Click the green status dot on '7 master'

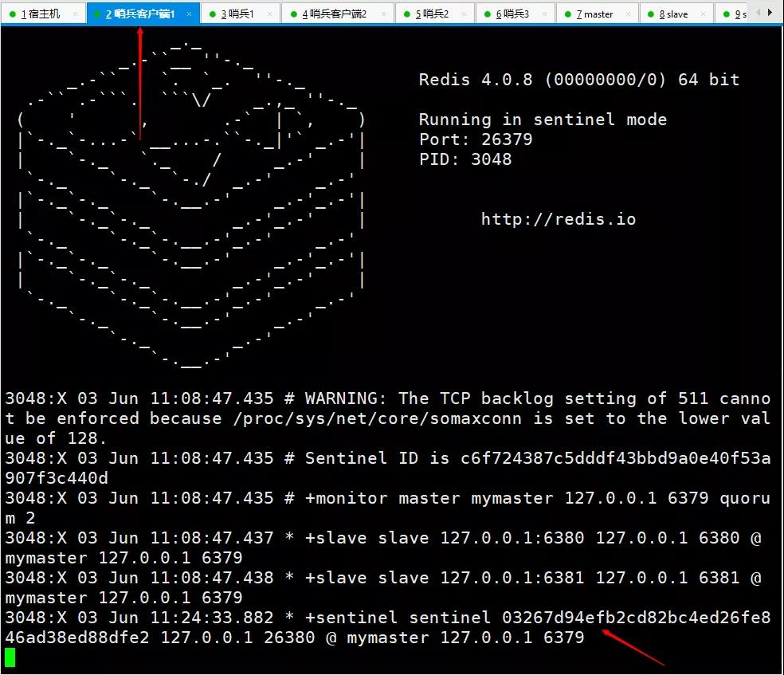[x=568, y=14]
